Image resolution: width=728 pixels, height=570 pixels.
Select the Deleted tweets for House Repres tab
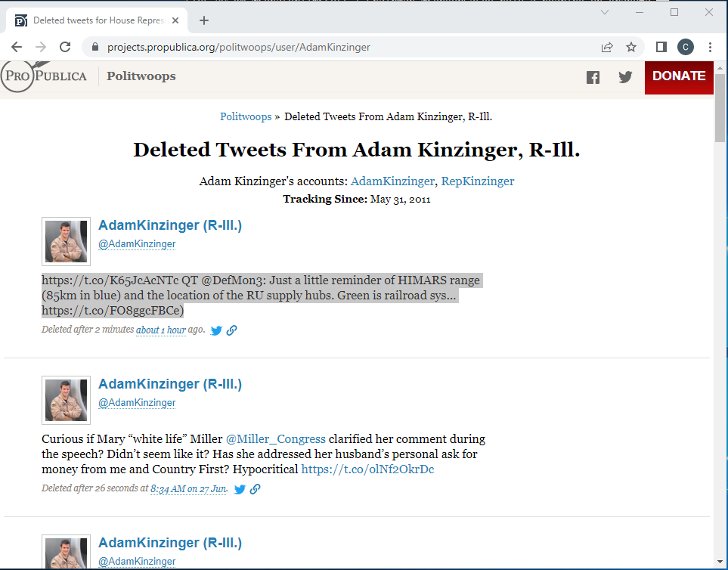click(96, 20)
